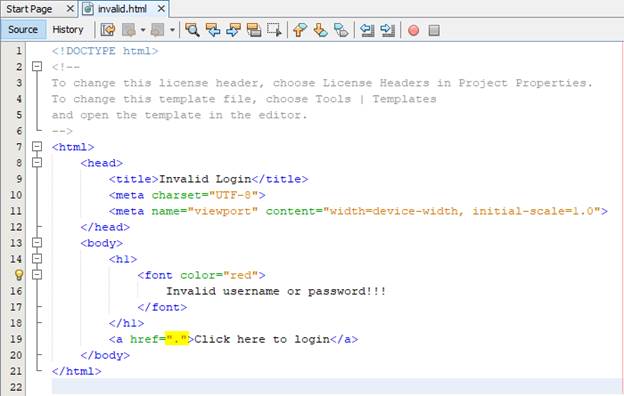Click comment line "and open the template in the editor."
This screenshot has height=396, width=624.
(x=179, y=115)
